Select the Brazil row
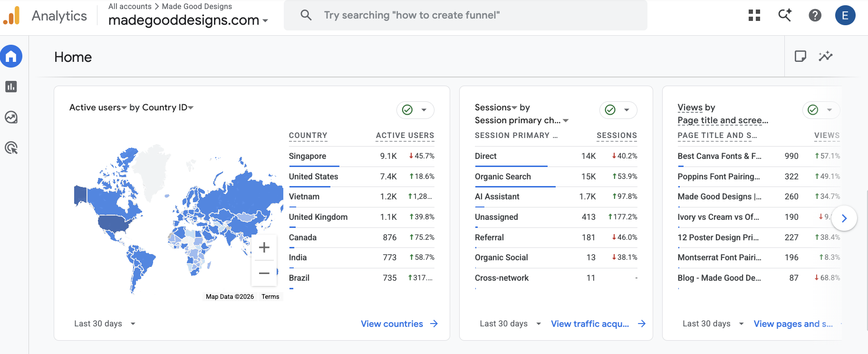The width and height of the screenshot is (868, 354). [x=362, y=278]
